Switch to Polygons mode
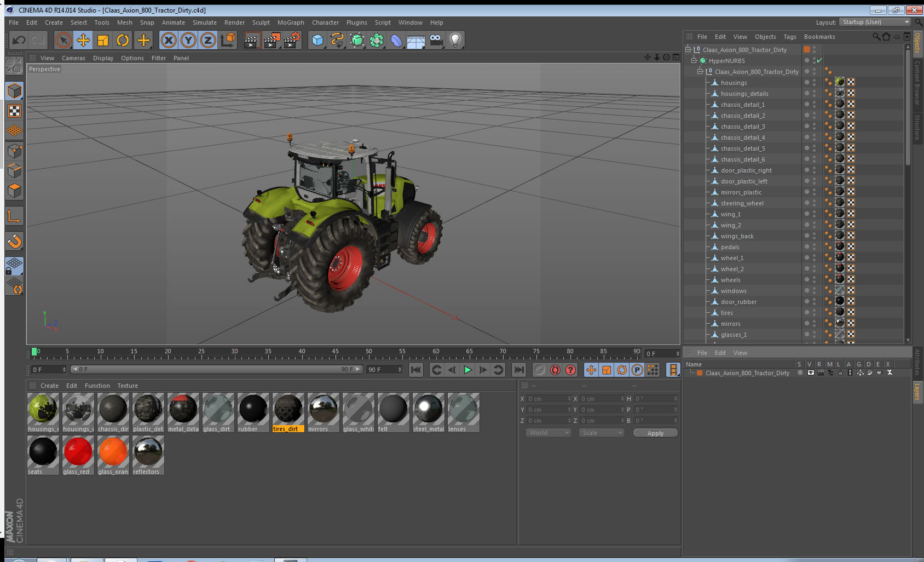This screenshot has width=924, height=562. tap(14, 191)
